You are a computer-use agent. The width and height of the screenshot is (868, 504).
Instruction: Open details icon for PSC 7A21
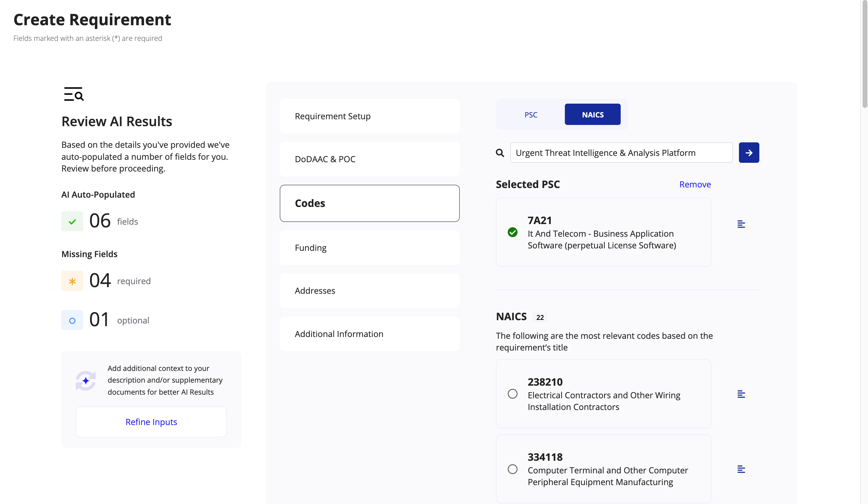pyautogui.click(x=741, y=224)
